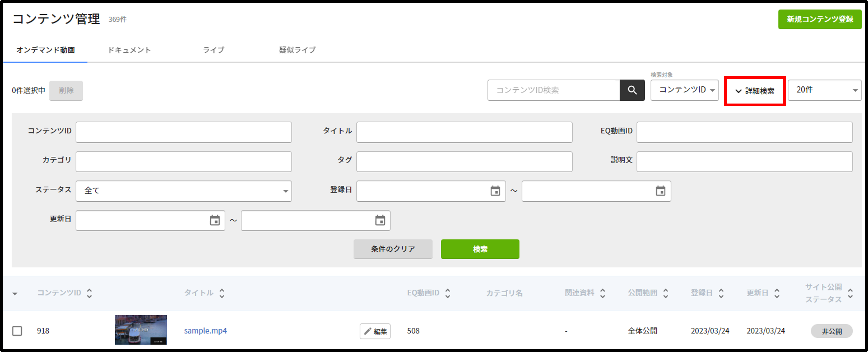Switch to the ライブ tab
The width and height of the screenshot is (868, 352).
pos(213,50)
